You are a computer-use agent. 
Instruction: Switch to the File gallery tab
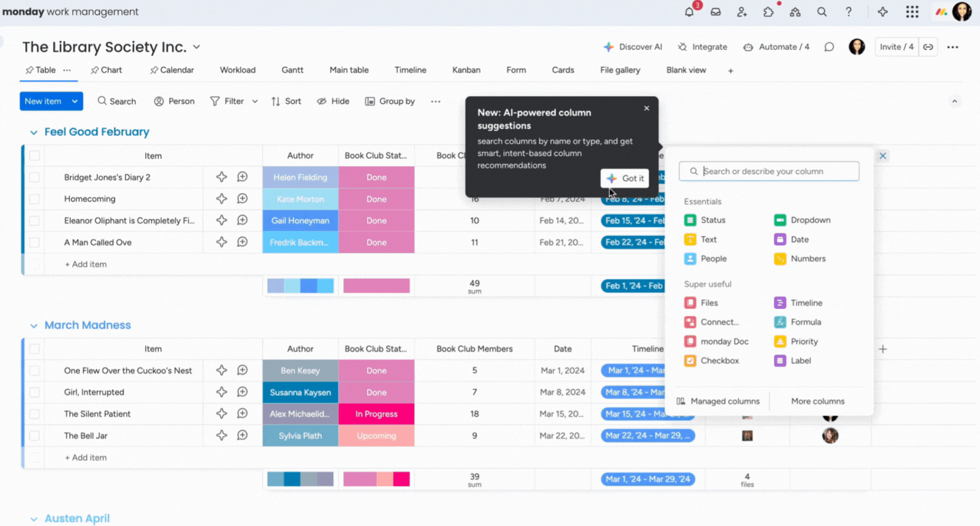coord(620,70)
